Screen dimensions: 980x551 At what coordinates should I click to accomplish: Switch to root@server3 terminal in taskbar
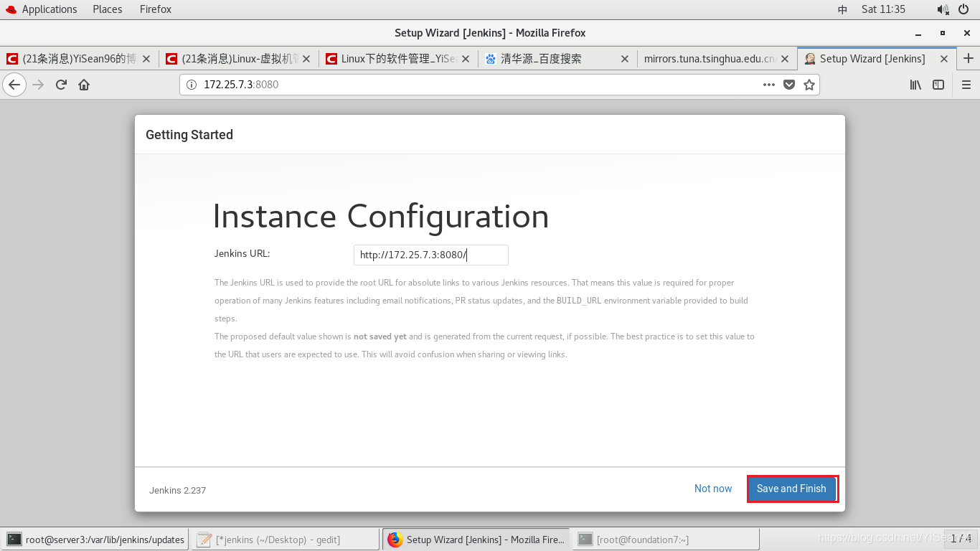(96, 540)
